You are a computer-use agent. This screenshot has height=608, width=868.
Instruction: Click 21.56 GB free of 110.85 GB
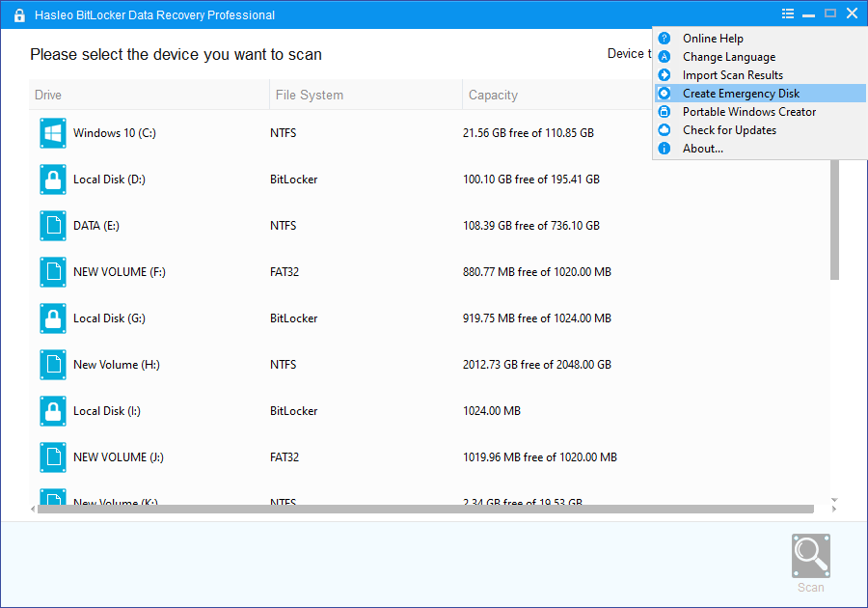pyautogui.click(x=529, y=133)
